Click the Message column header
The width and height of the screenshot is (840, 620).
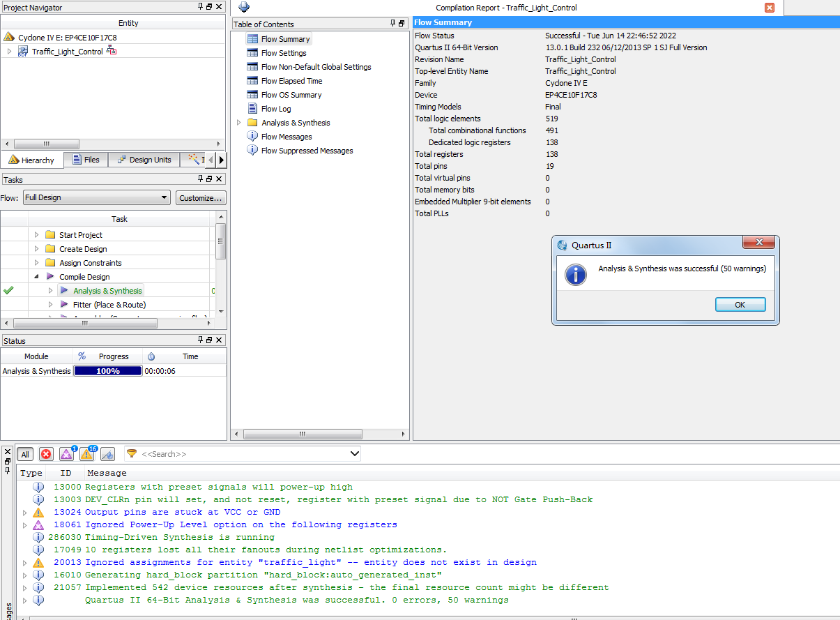coord(107,473)
